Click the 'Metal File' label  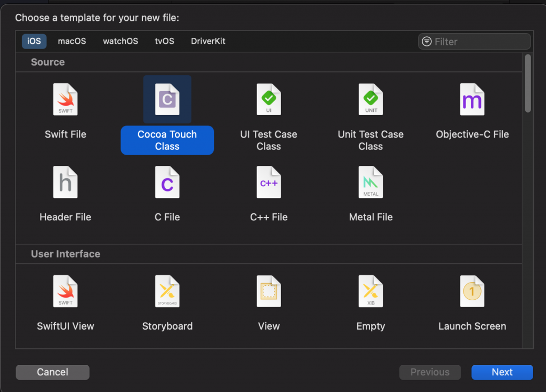[x=371, y=217]
